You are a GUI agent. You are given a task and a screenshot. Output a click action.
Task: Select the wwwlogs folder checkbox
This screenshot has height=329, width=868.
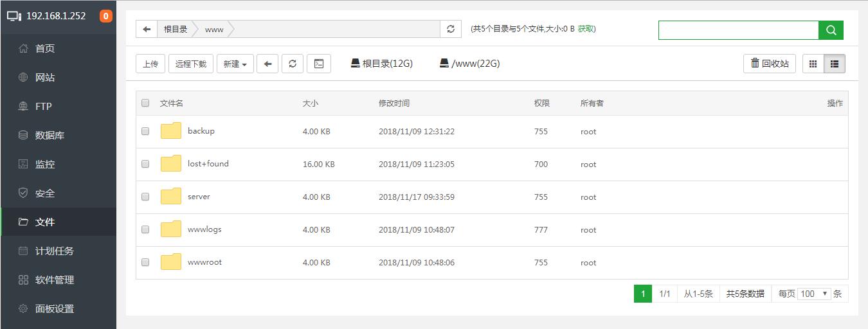[145, 229]
